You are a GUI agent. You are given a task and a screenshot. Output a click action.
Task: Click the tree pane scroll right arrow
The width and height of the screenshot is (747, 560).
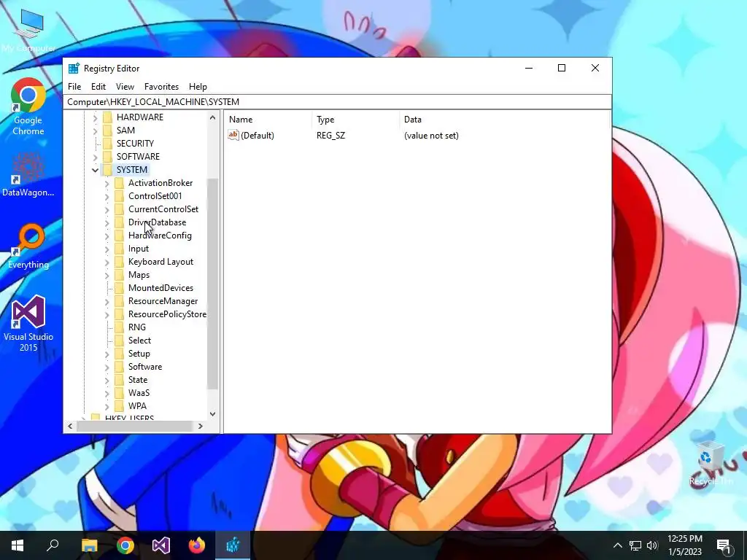coord(200,426)
